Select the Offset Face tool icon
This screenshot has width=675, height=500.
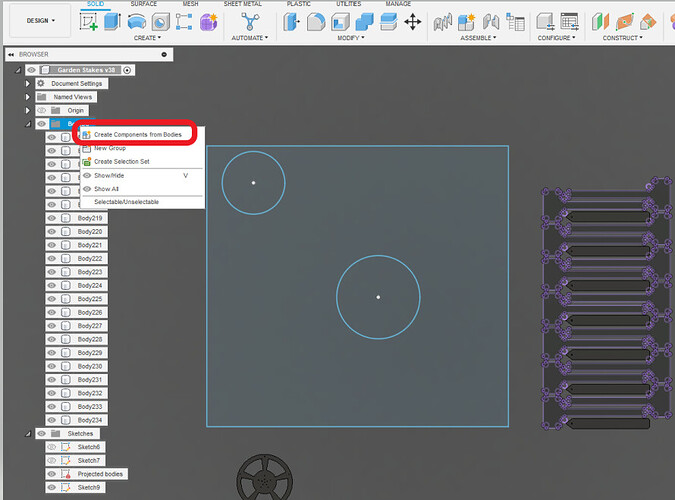click(x=388, y=22)
